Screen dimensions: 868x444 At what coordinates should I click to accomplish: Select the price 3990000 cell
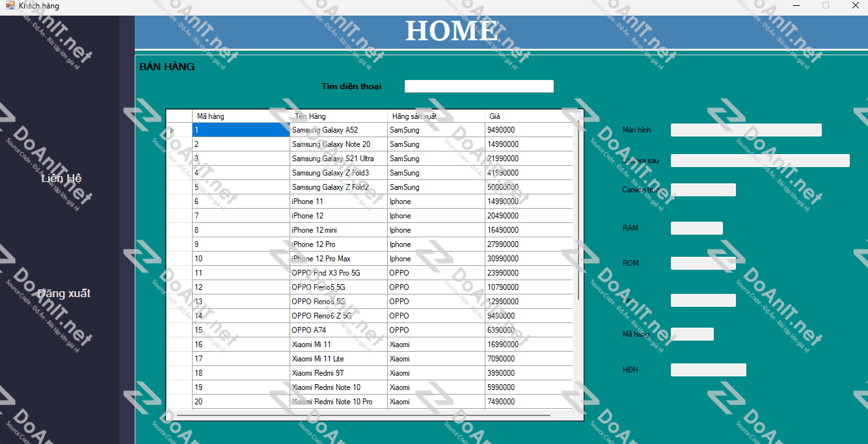click(529, 373)
